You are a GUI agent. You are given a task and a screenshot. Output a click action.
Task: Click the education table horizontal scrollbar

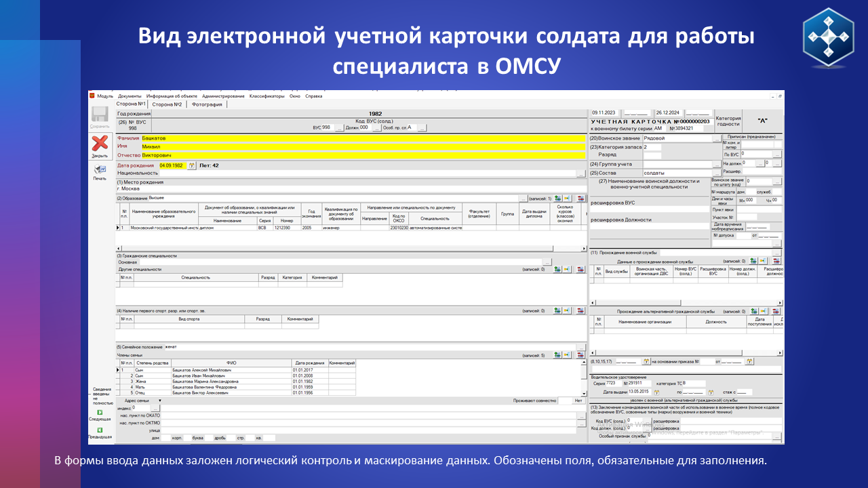click(350, 248)
